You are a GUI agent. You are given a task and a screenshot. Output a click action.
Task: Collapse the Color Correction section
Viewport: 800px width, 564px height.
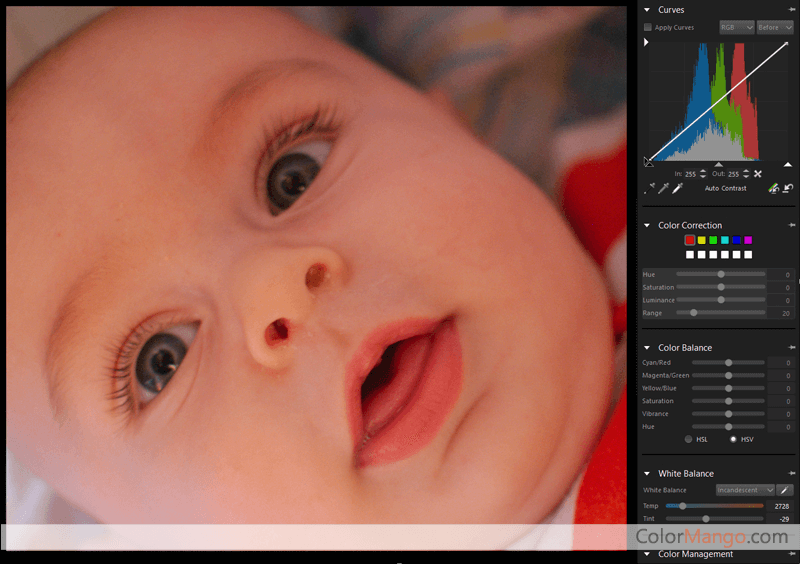pos(647,225)
